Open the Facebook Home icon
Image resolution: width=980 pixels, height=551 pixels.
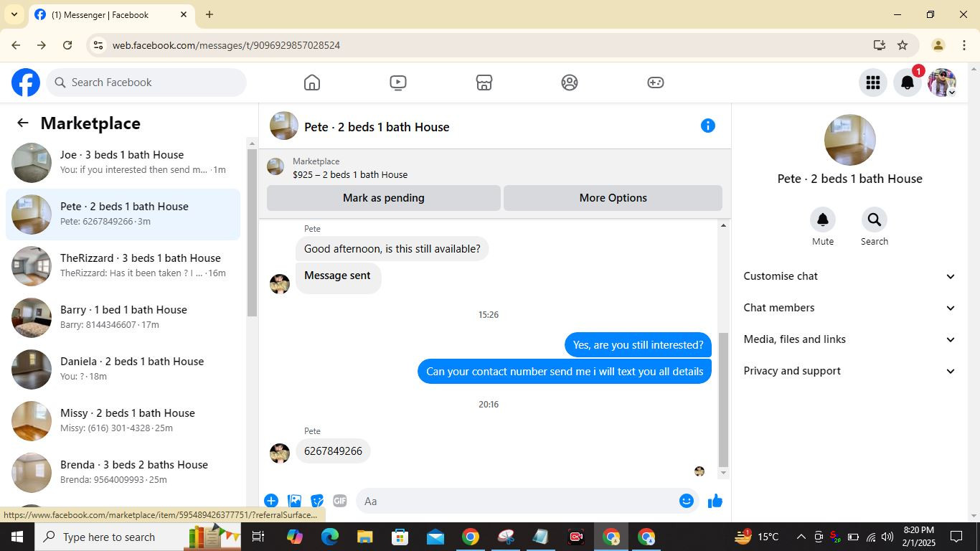(x=312, y=83)
